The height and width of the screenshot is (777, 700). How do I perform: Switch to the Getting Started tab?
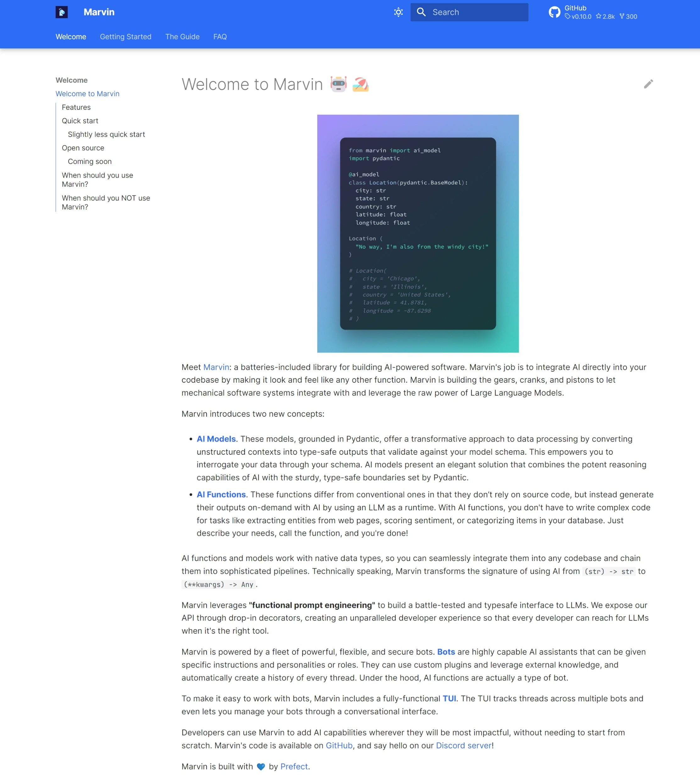pos(125,36)
